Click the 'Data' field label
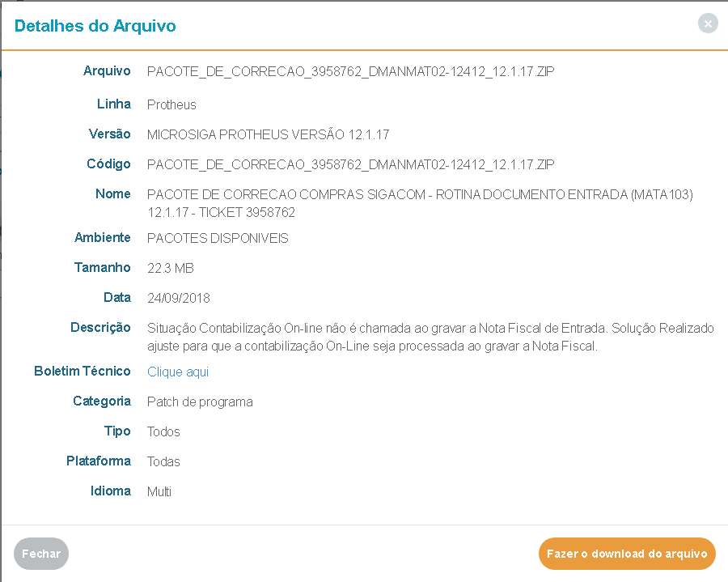Screen dimensions: 728x582 pyautogui.click(x=117, y=297)
